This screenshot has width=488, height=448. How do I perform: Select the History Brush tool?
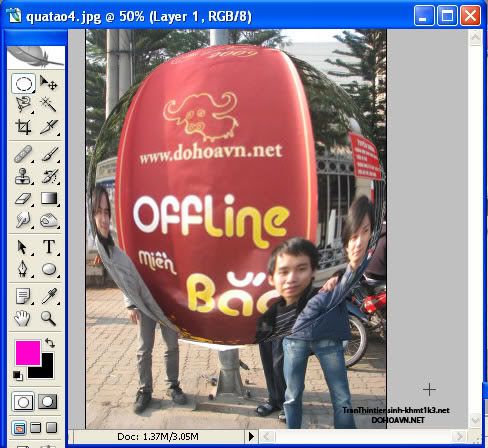click(49, 176)
